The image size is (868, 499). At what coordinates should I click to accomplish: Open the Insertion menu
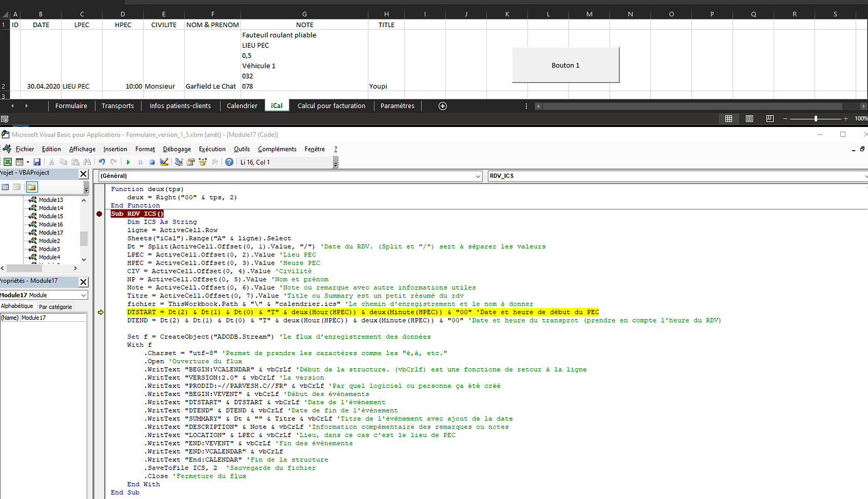[x=115, y=149]
